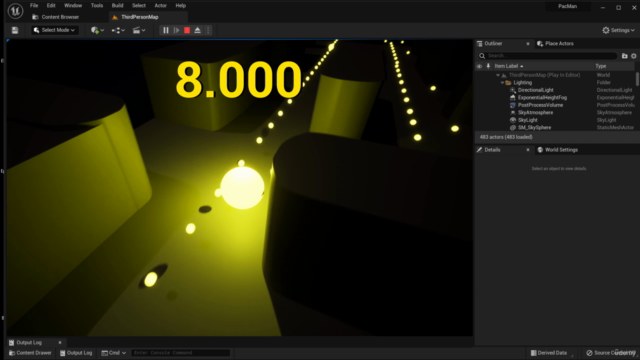Switch to the World Settings tab
Screen dimensions: 640x360
pos(558,150)
